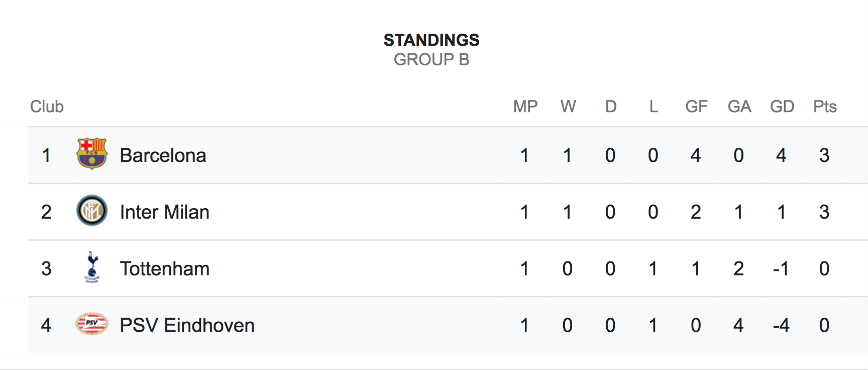868x370 pixels.
Task: Click Tottenham's rank number 3
Action: point(46,269)
